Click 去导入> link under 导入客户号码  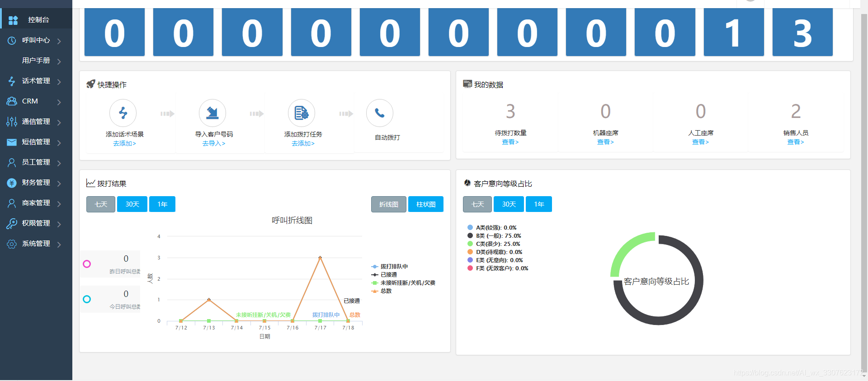click(213, 144)
